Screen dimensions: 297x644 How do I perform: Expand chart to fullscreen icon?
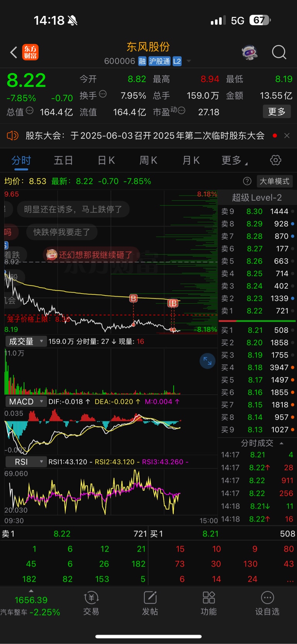click(208, 361)
